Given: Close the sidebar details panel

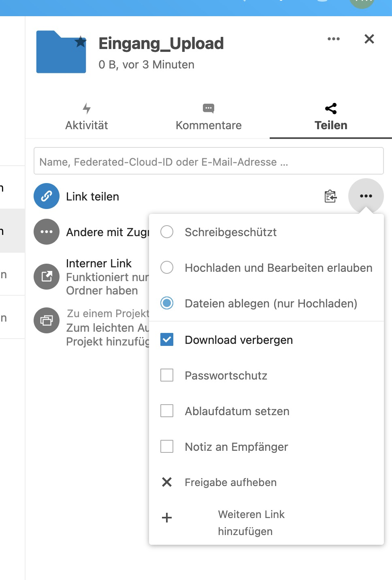Looking at the screenshot, I should (369, 39).
